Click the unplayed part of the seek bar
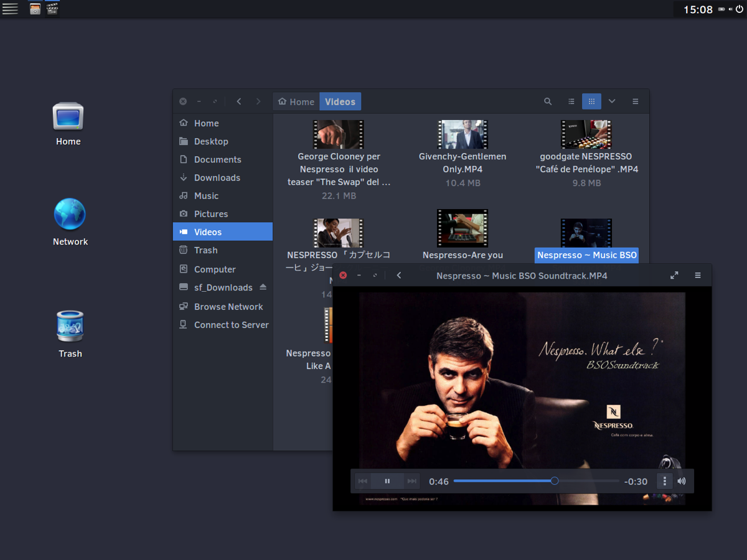Screen dimensions: 747x560 point(589,480)
